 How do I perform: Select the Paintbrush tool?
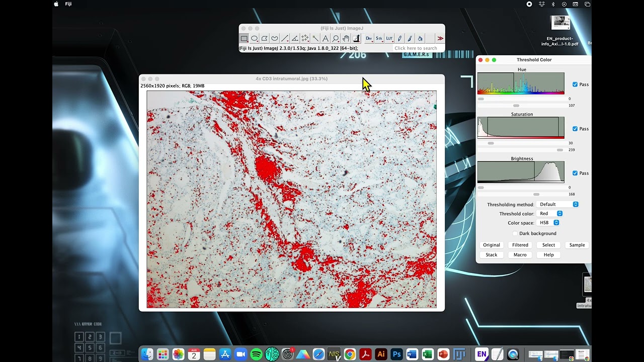tap(410, 38)
